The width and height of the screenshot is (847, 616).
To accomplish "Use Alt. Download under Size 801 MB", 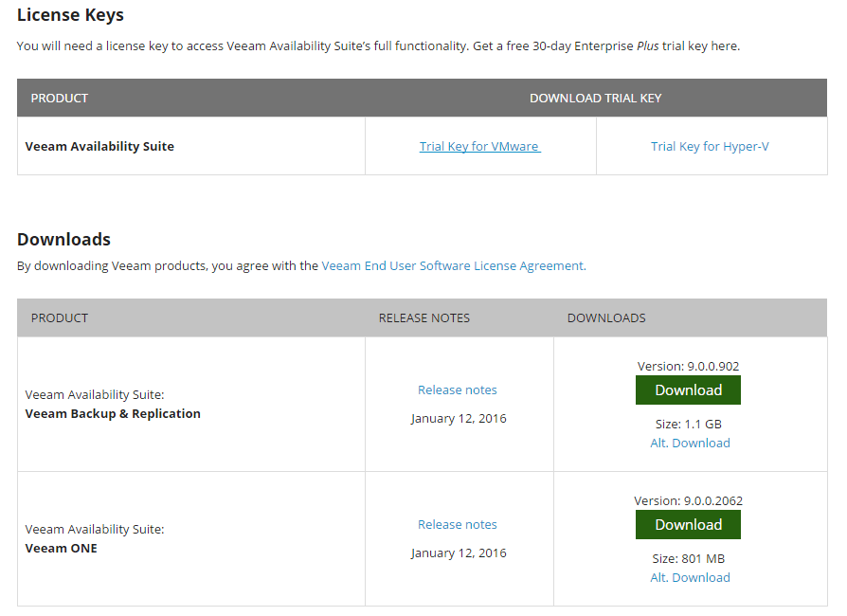I will [690, 578].
